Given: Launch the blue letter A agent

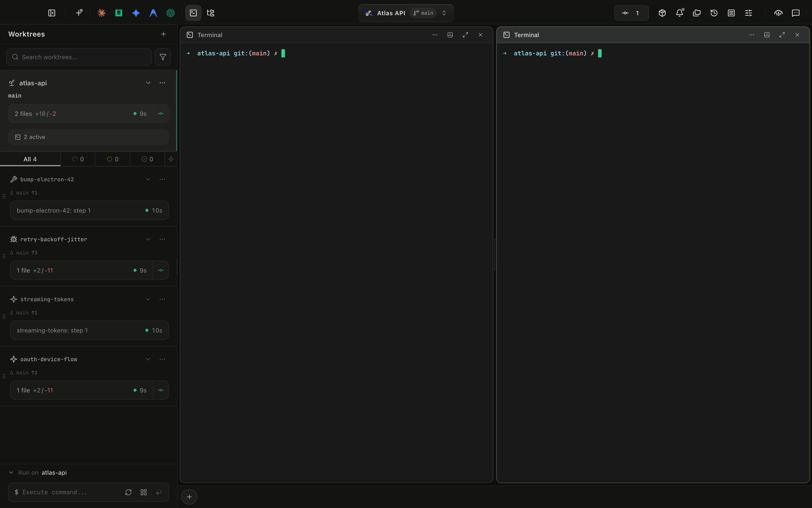Looking at the screenshot, I should pyautogui.click(x=153, y=13).
